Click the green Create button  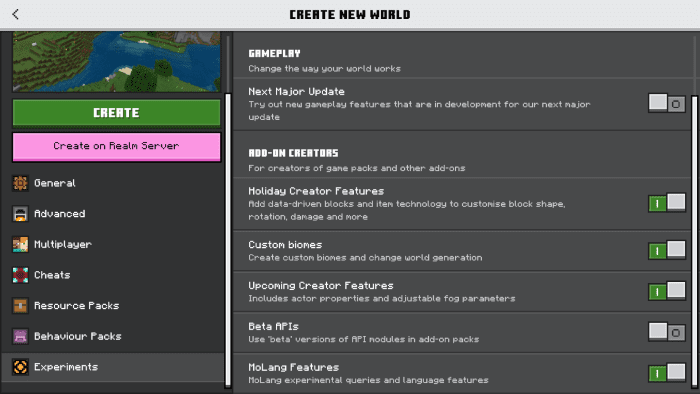(117, 113)
